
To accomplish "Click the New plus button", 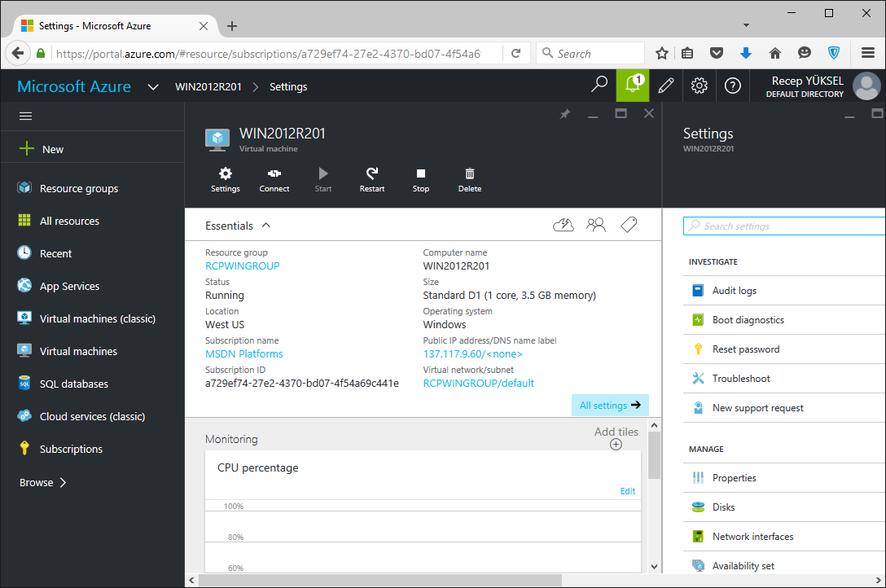I will click(42, 149).
